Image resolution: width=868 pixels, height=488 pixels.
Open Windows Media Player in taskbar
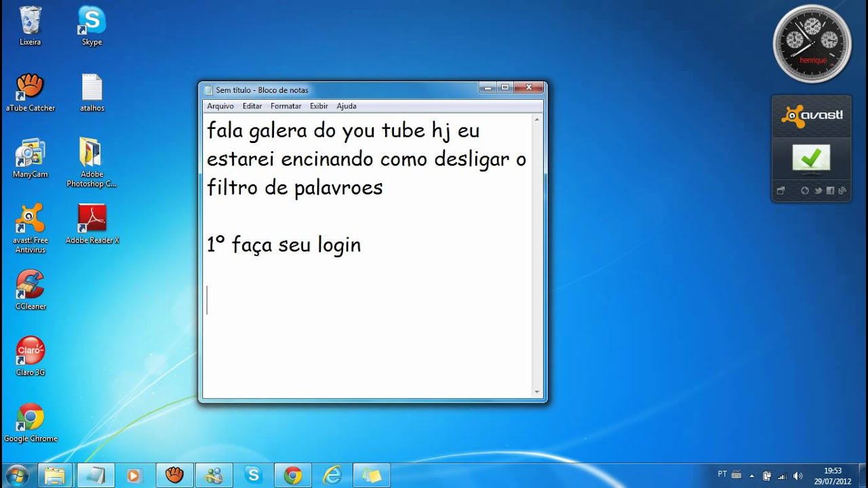point(134,475)
